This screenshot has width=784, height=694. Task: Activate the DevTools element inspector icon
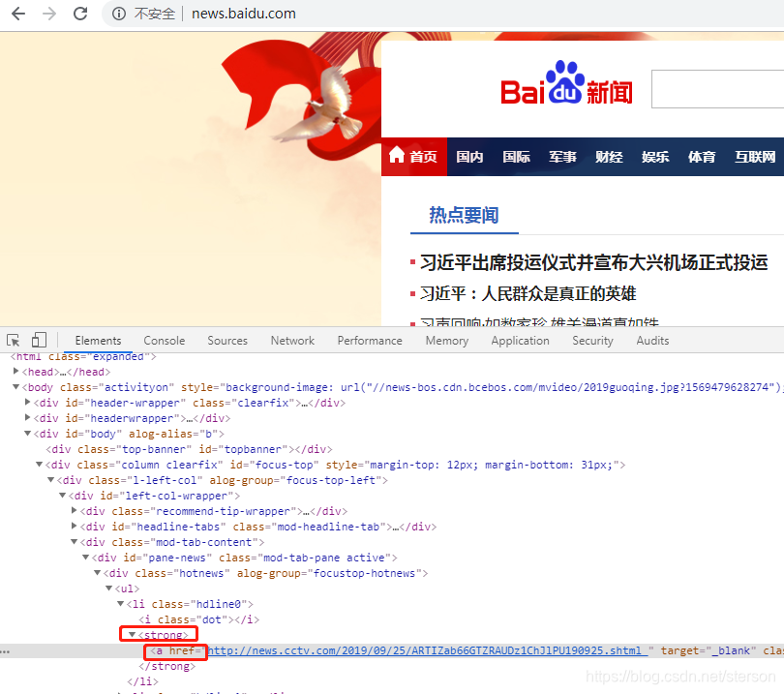[x=14, y=341]
